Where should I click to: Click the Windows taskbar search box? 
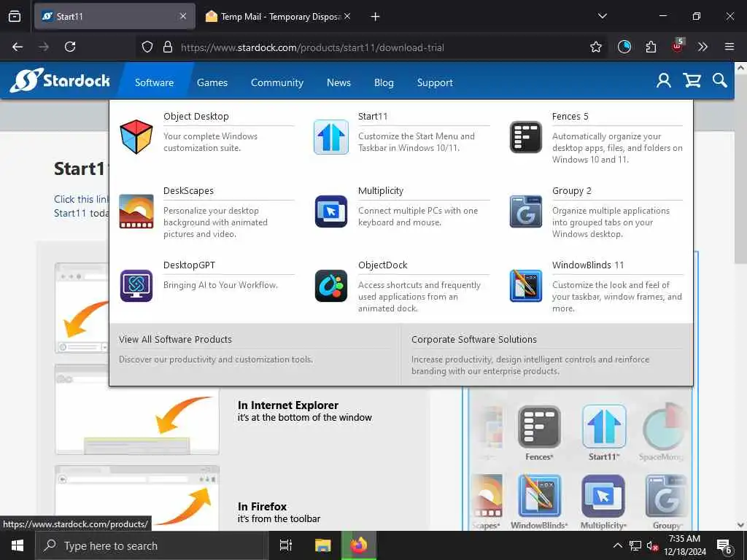pos(152,545)
